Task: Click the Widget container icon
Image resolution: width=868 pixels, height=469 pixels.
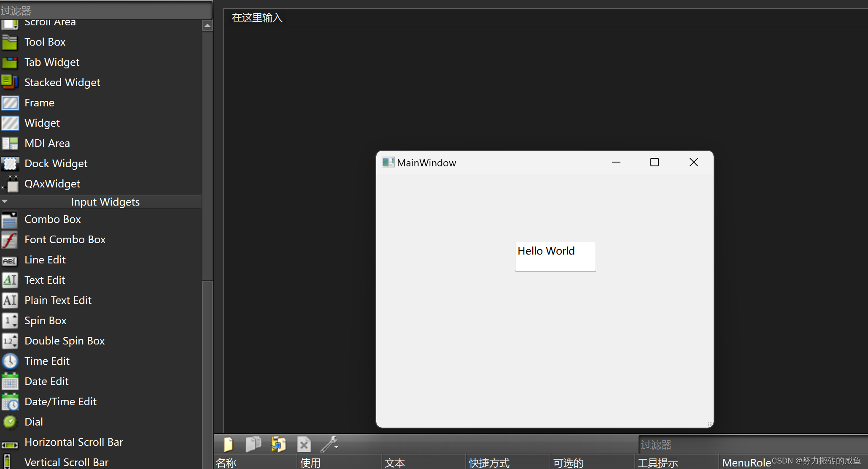Action: (10, 123)
